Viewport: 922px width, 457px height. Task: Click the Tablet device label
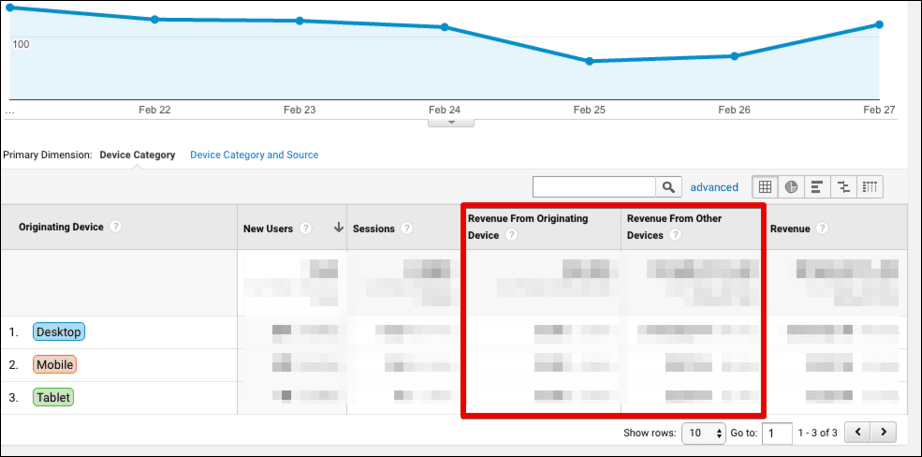tap(53, 398)
